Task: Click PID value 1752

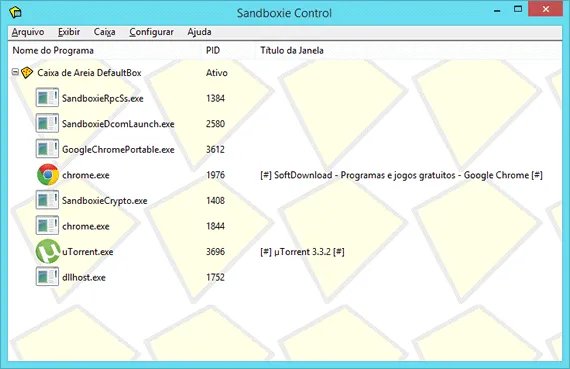Action: (215, 277)
